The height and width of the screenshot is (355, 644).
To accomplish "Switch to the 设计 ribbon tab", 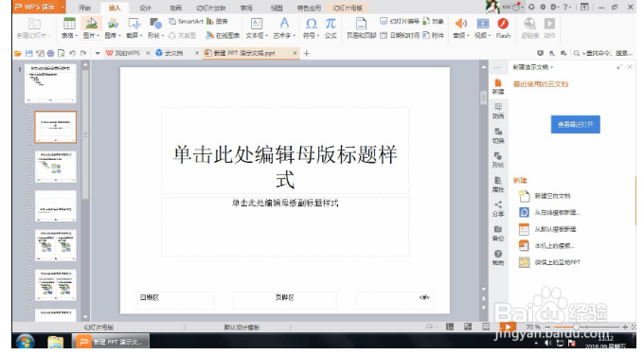I will [145, 8].
